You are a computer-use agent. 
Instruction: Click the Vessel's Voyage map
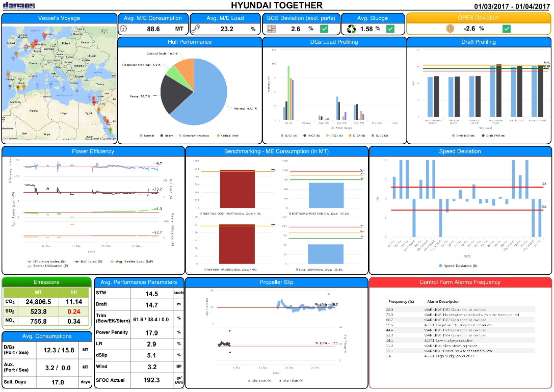(x=59, y=84)
